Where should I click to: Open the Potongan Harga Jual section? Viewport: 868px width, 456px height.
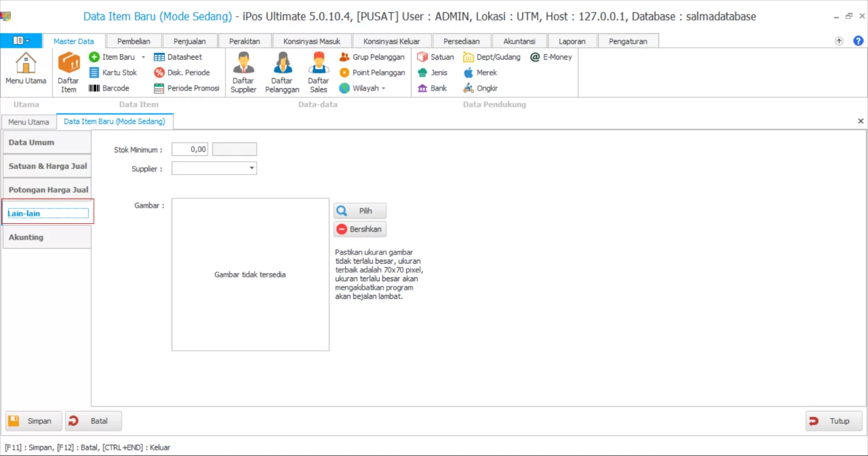tap(47, 189)
